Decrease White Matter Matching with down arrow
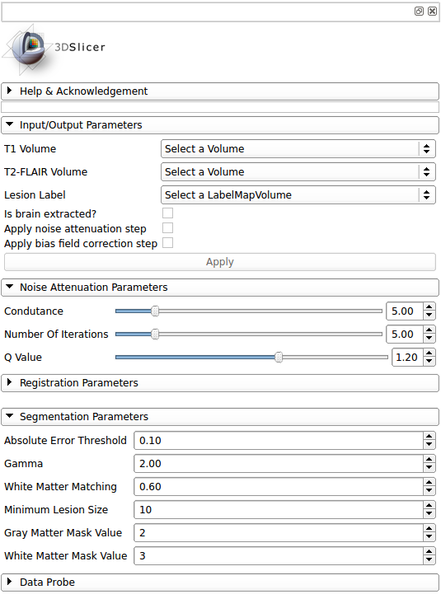 (429, 491)
